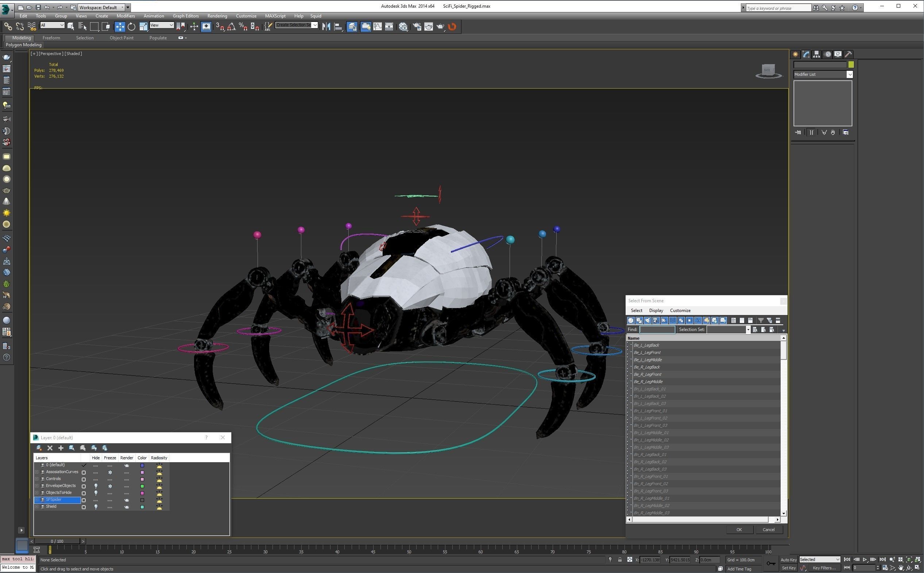The image size is (924, 573).
Task: Expand the Controls layer tree
Action: point(37,479)
